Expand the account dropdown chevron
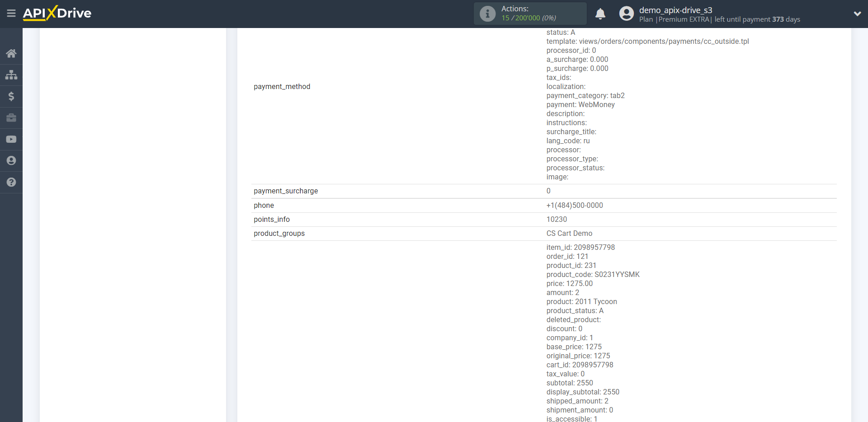 pos(857,14)
